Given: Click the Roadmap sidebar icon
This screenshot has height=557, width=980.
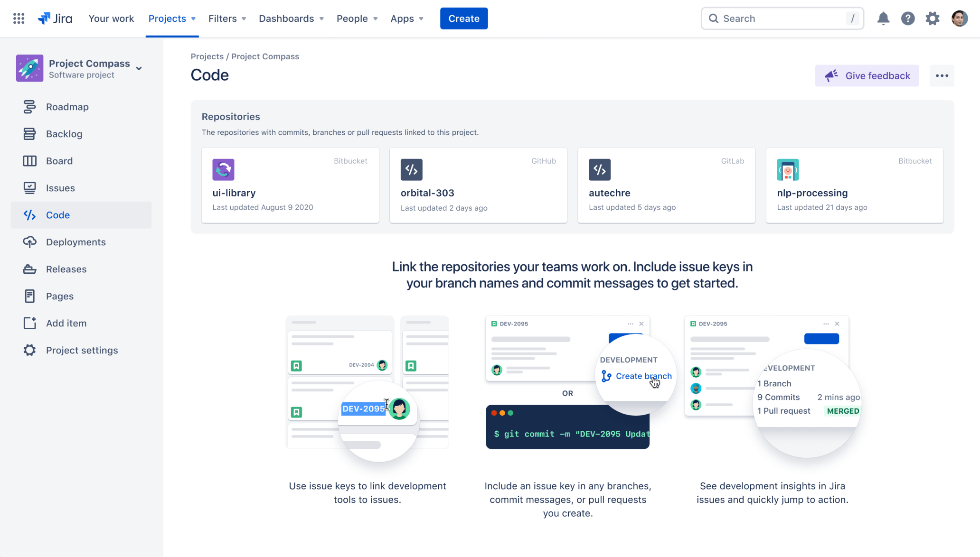Looking at the screenshot, I should [x=28, y=106].
